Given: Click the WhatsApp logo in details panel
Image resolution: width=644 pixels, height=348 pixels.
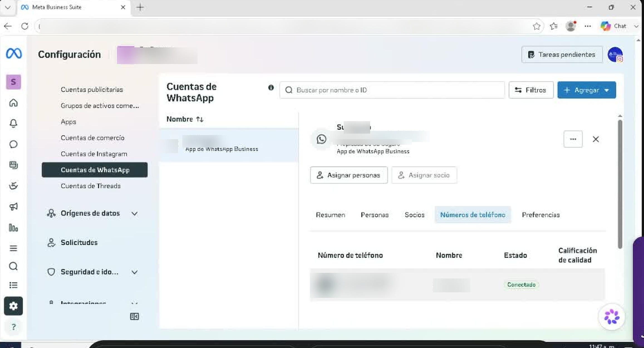Looking at the screenshot, I should click(321, 139).
